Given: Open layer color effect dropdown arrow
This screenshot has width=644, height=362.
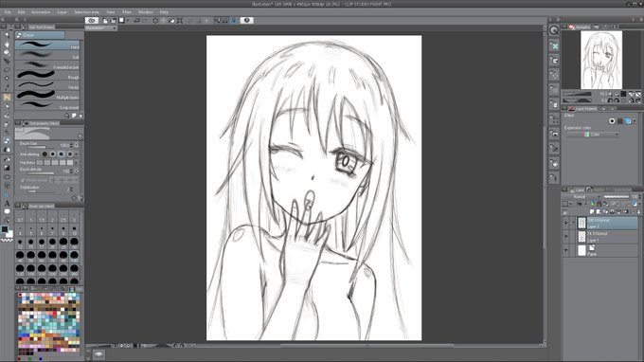Looking at the screenshot, I should tap(635, 120).
